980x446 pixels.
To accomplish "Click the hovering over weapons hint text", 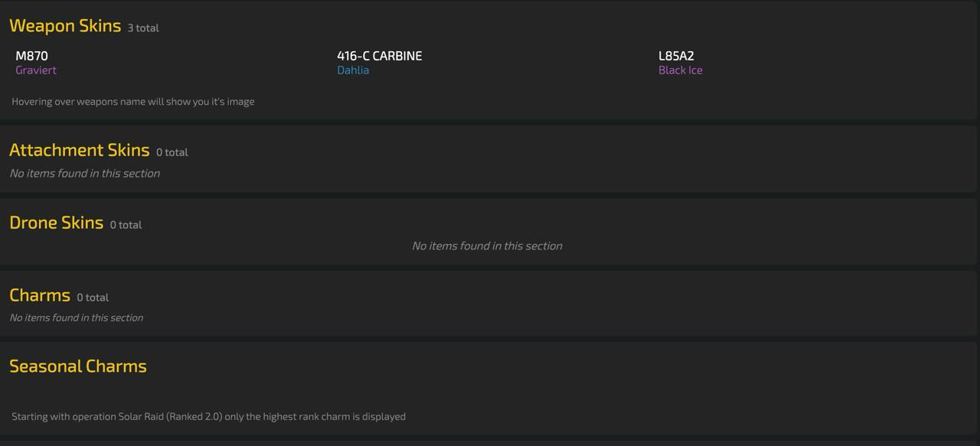I will (x=133, y=101).
